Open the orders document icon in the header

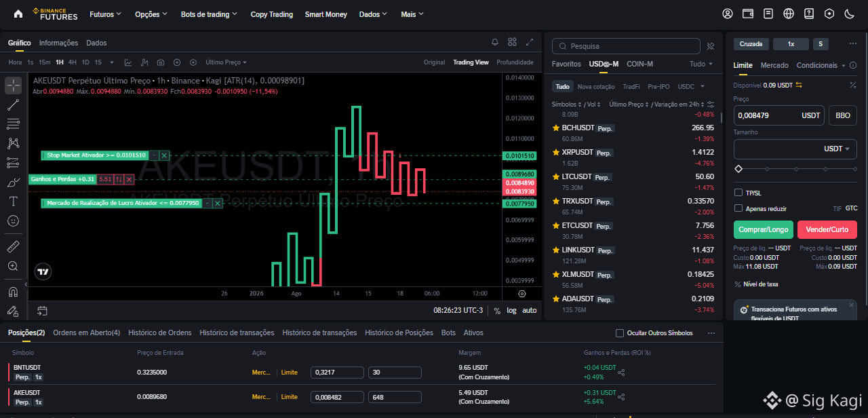point(768,14)
